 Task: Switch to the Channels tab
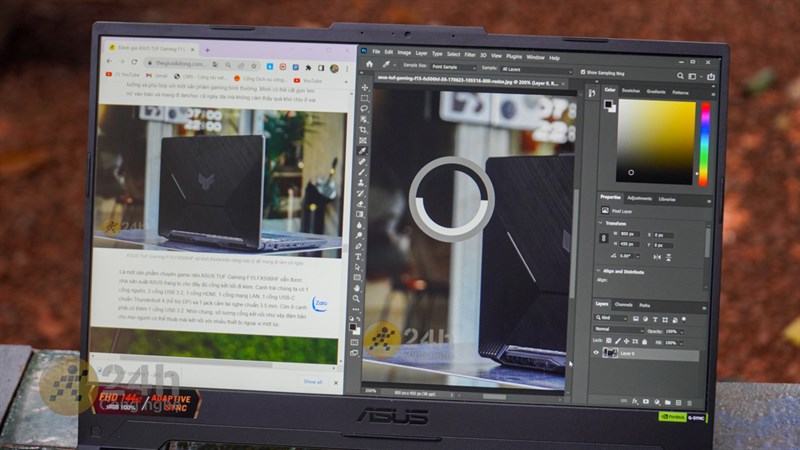click(x=623, y=305)
